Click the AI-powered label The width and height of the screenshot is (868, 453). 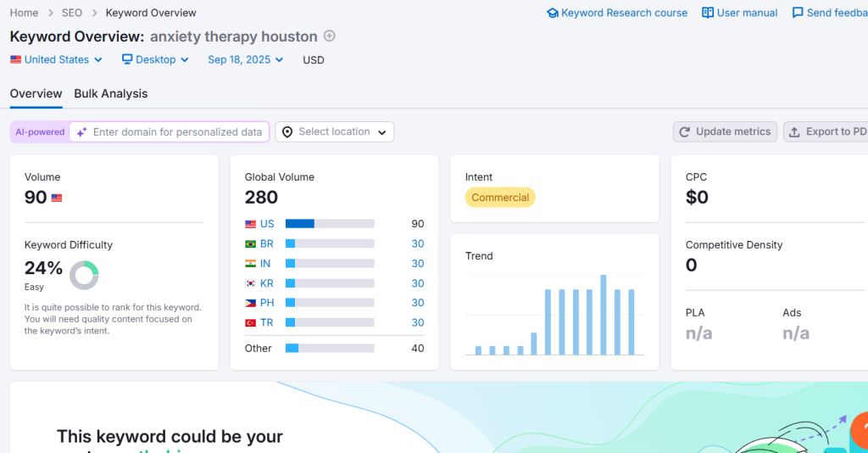tap(40, 131)
